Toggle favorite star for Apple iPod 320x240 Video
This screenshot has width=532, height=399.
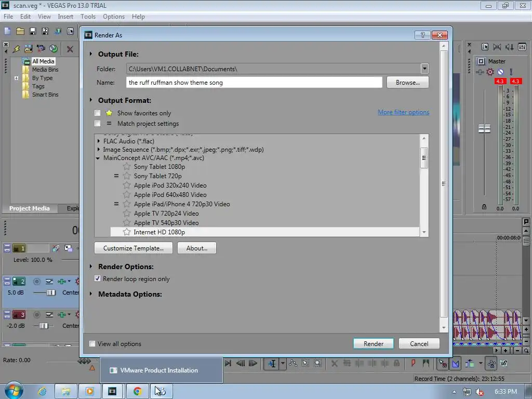(127, 185)
